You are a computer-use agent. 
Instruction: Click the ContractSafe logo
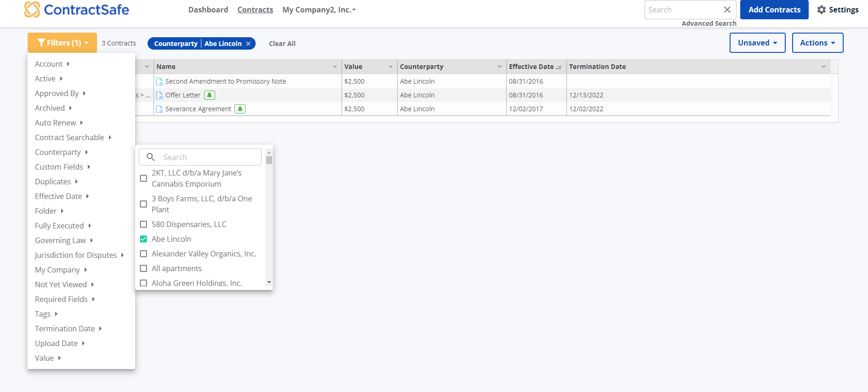pos(77,10)
